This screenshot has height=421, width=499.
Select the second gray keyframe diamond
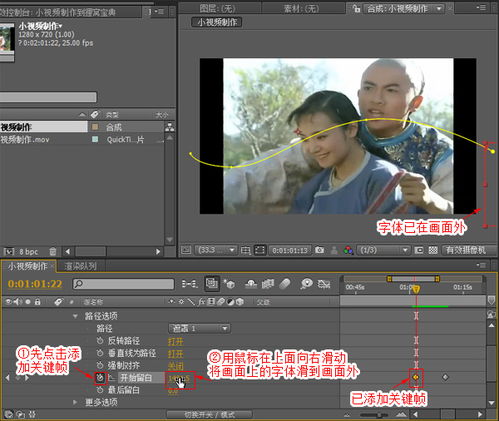click(x=445, y=377)
